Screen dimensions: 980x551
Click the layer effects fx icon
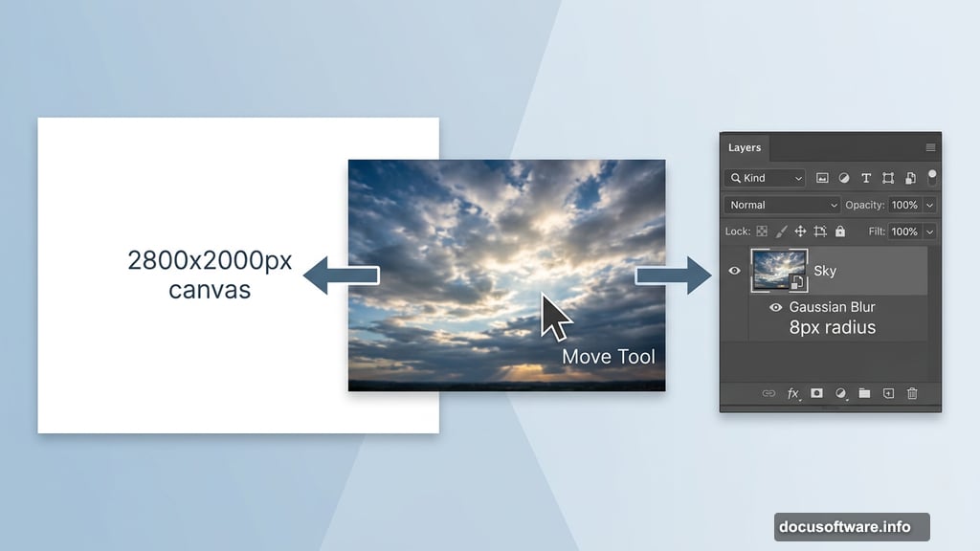793,393
